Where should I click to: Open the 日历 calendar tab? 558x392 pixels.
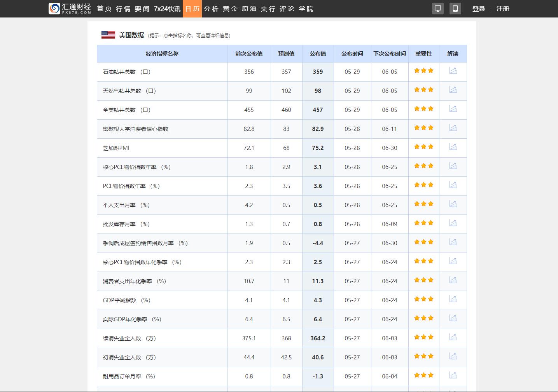[x=192, y=9]
